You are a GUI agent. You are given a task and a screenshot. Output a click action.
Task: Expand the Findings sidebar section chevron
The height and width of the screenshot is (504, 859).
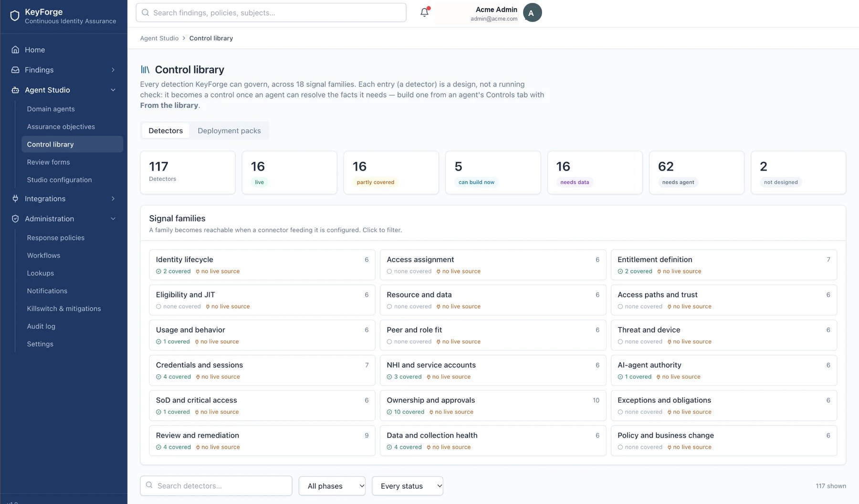113,70
